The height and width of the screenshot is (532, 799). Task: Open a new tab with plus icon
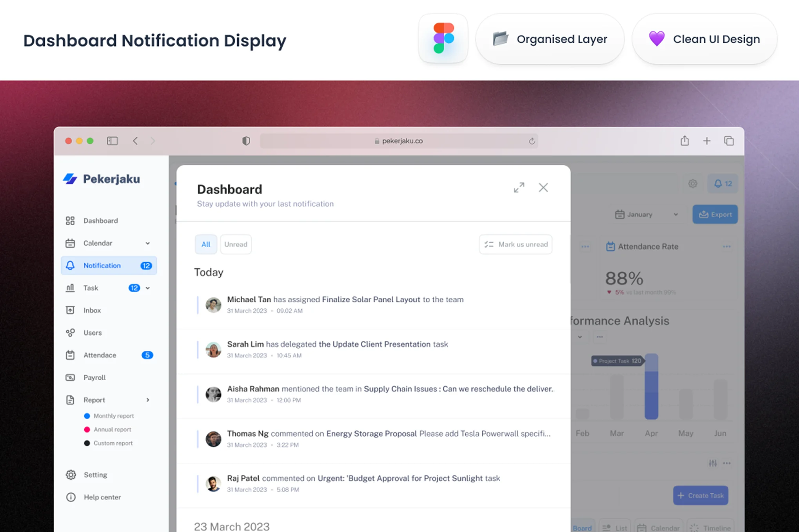pyautogui.click(x=706, y=141)
